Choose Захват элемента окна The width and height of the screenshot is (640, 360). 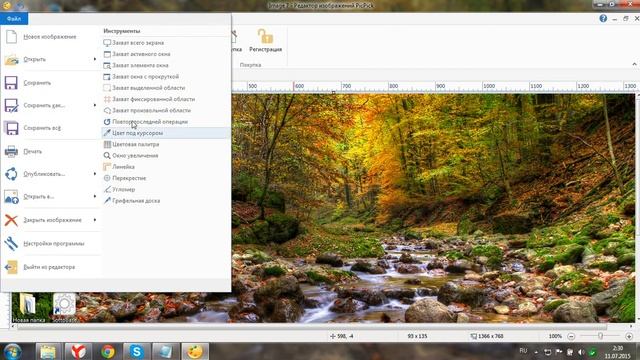pos(165,65)
